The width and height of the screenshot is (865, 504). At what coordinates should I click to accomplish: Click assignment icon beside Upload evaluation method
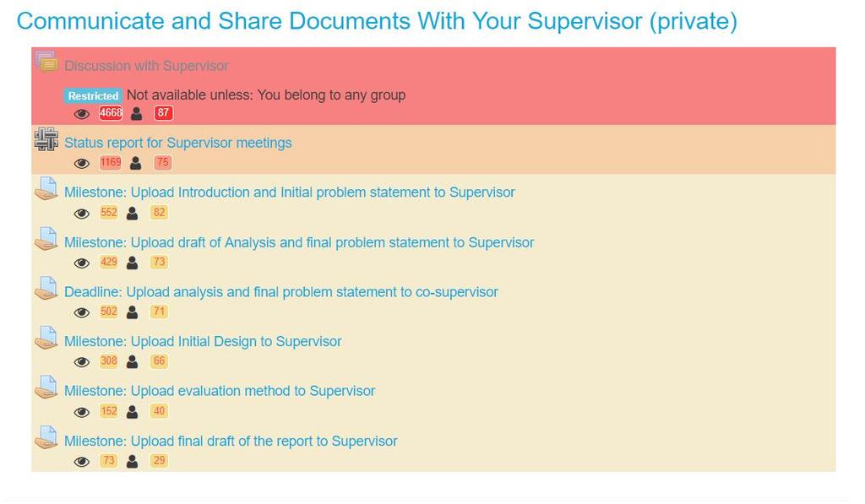tap(46, 387)
